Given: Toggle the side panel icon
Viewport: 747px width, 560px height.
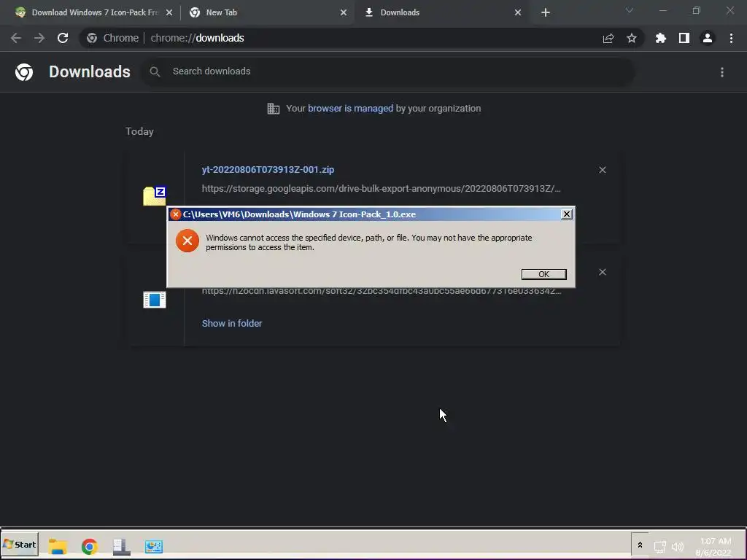Looking at the screenshot, I should pyautogui.click(x=684, y=38).
